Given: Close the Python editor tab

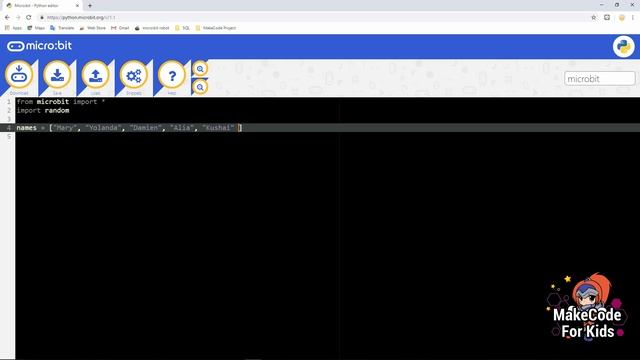Looking at the screenshot, I should click(77, 6).
